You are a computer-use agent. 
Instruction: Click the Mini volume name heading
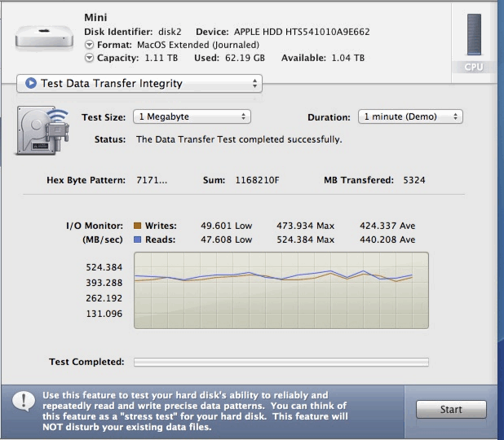coord(95,17)
